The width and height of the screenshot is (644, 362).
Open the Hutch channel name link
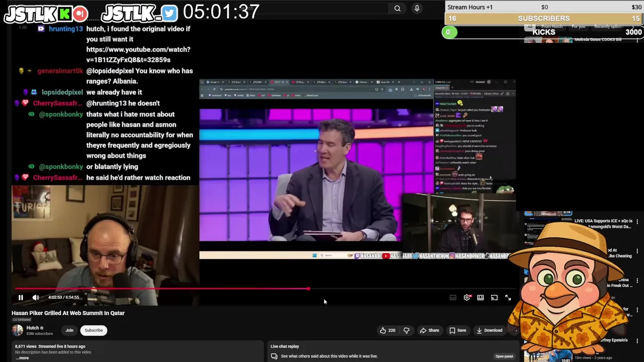tap(33, 328)
